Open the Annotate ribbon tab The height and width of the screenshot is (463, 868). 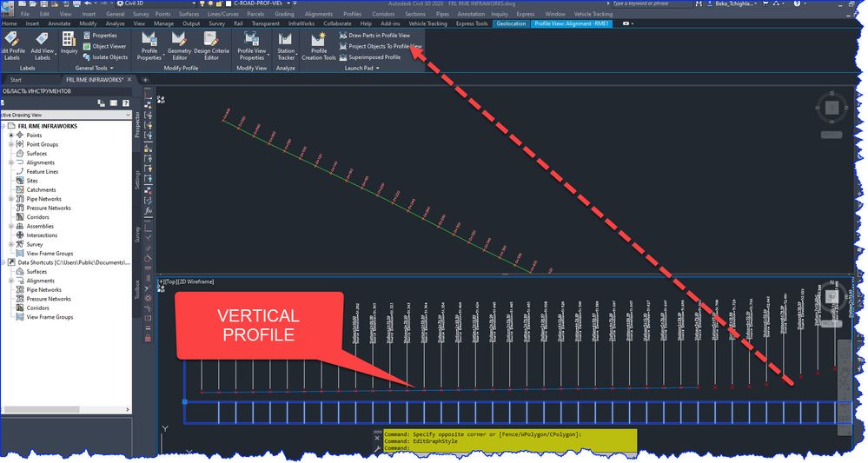point(59,23)
